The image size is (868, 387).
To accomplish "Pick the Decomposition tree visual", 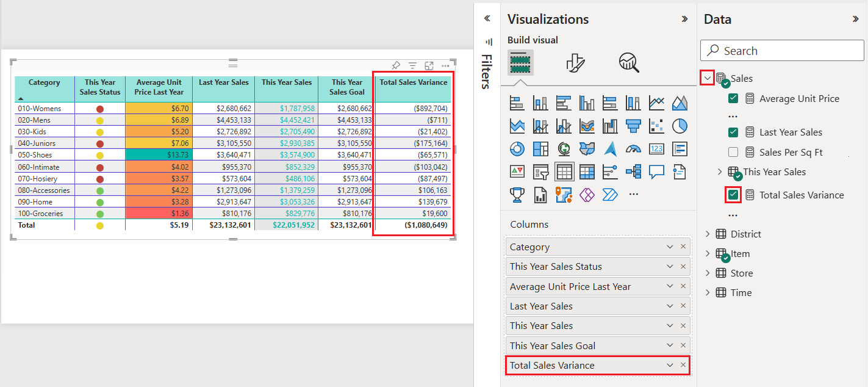I will [633, 172].
